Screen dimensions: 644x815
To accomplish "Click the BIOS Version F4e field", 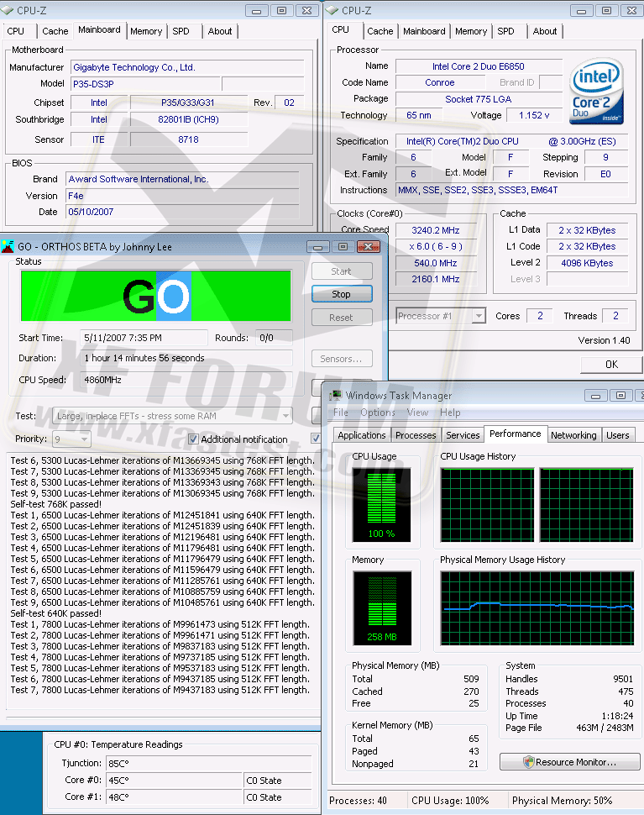I will point(183,196).
